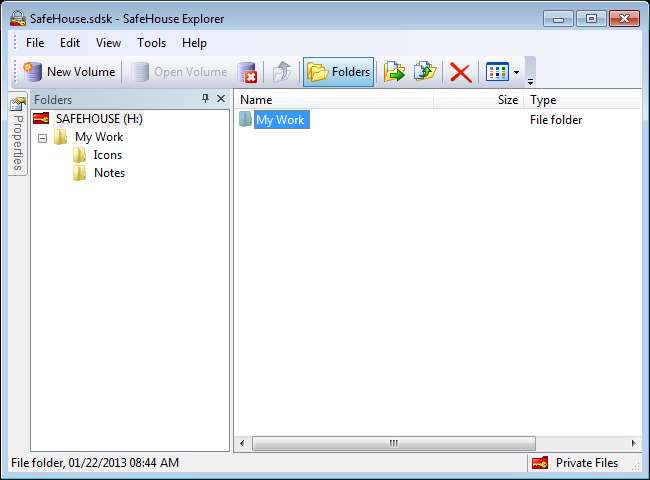Click the Icons folder icon in tree
The height and width of the screenshot is (480, 650).
point(80,155)
